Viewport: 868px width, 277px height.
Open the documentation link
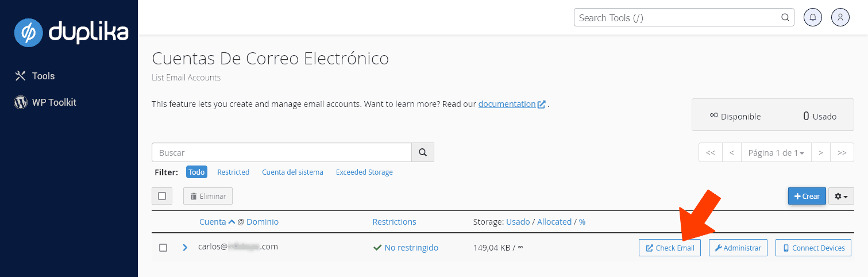pyautogui.click(x=507, y=104)
